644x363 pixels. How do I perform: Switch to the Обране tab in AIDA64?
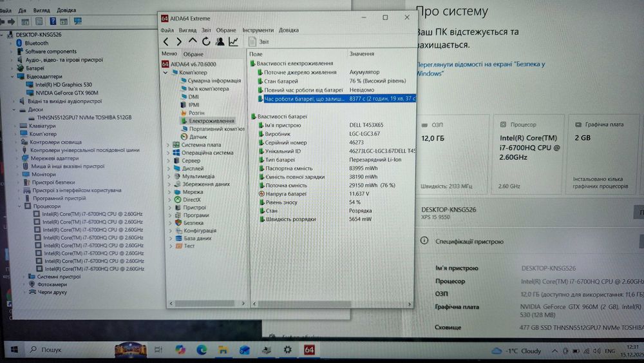pyautogui.click(x=193, y=54)
